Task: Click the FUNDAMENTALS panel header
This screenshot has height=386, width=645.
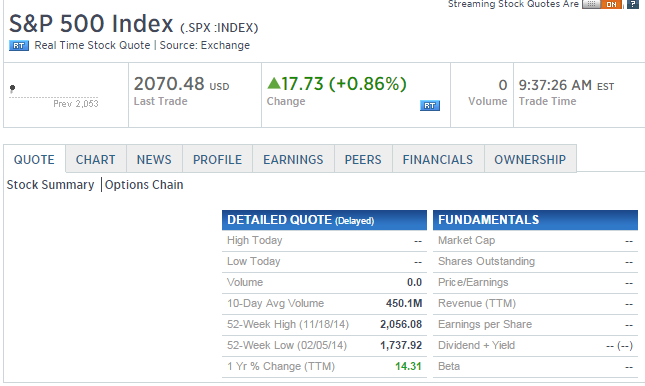Action: (x=535, y=220)
